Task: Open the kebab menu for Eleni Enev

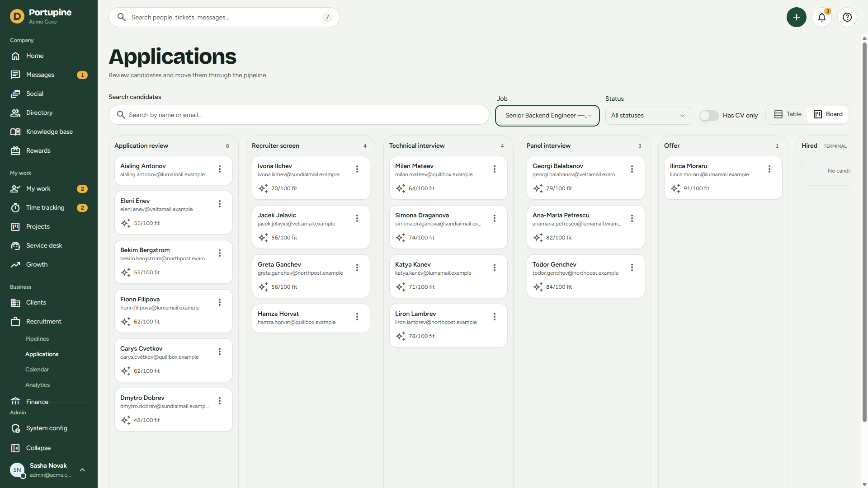Action: click(x=220, y=204)
